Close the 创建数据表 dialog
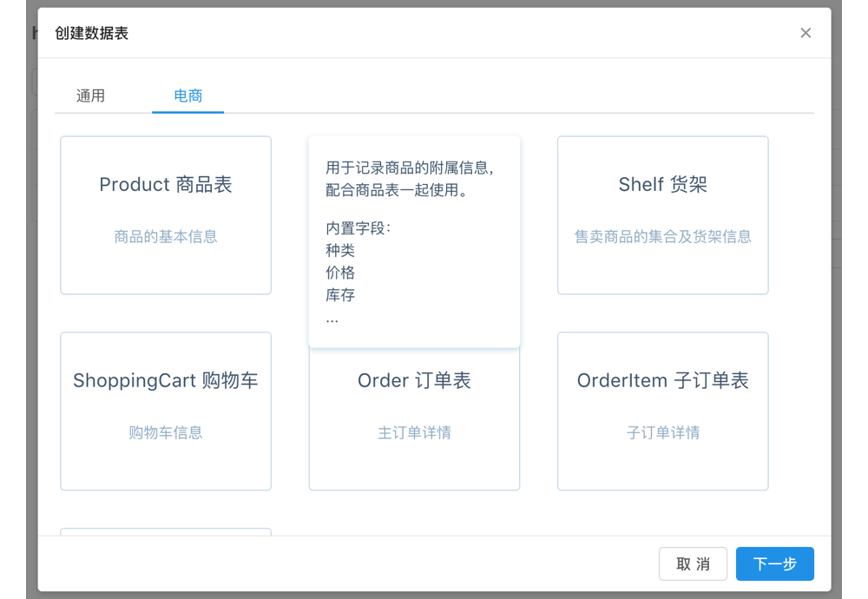Image resolution: width=868 pixels, height=599 pixels. [x=806, y=33]
